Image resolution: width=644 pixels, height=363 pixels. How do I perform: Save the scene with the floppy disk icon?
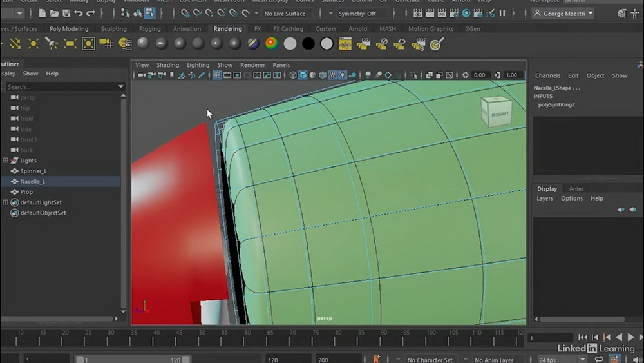[x=66, y=14]
